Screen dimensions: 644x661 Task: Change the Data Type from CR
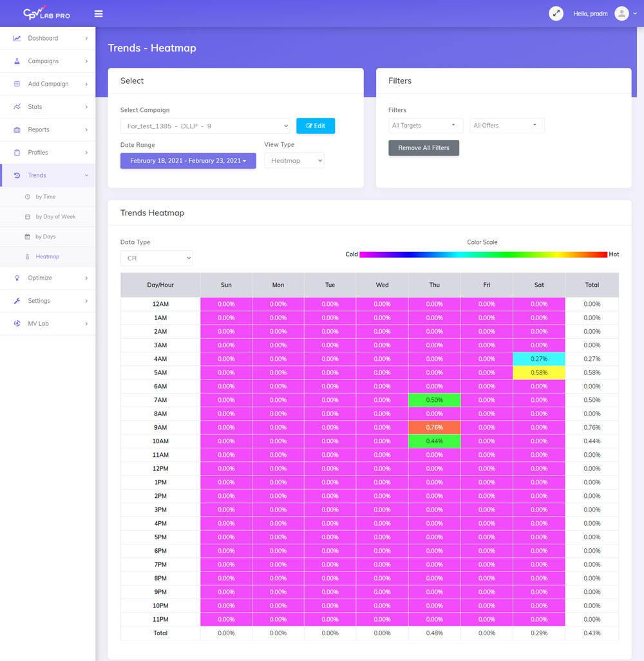tap(156, 258)
